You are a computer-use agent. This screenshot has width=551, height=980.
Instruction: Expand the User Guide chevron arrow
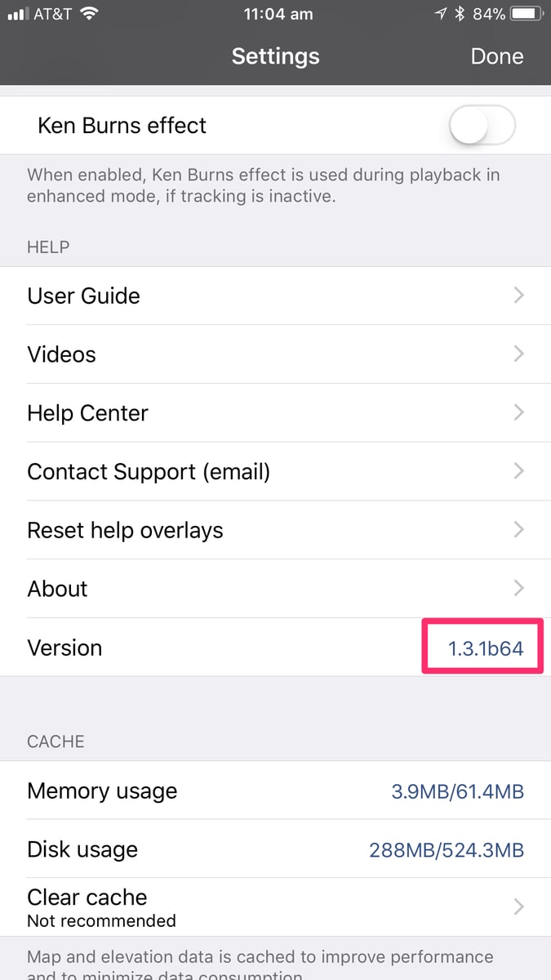[x=518, y=296]
